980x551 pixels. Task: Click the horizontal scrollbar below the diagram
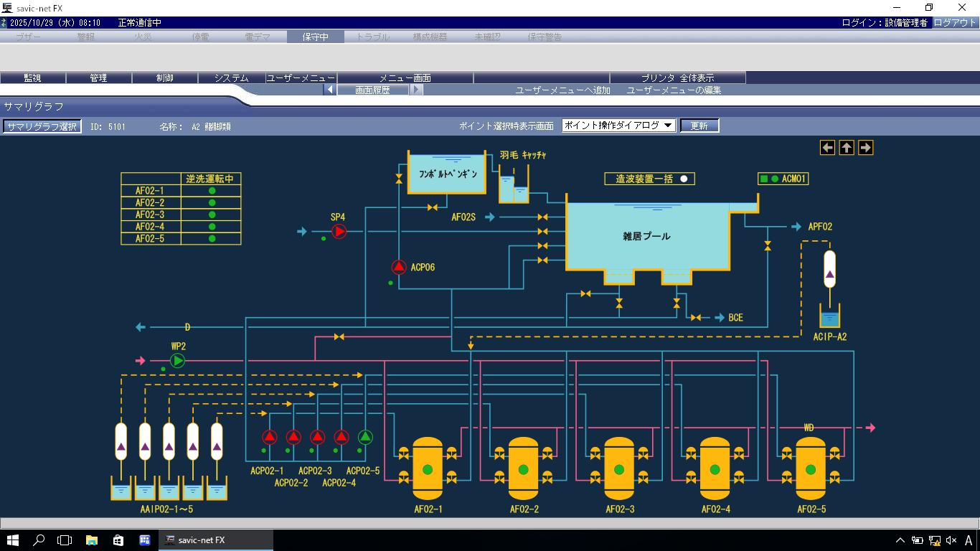click(490, 523)
